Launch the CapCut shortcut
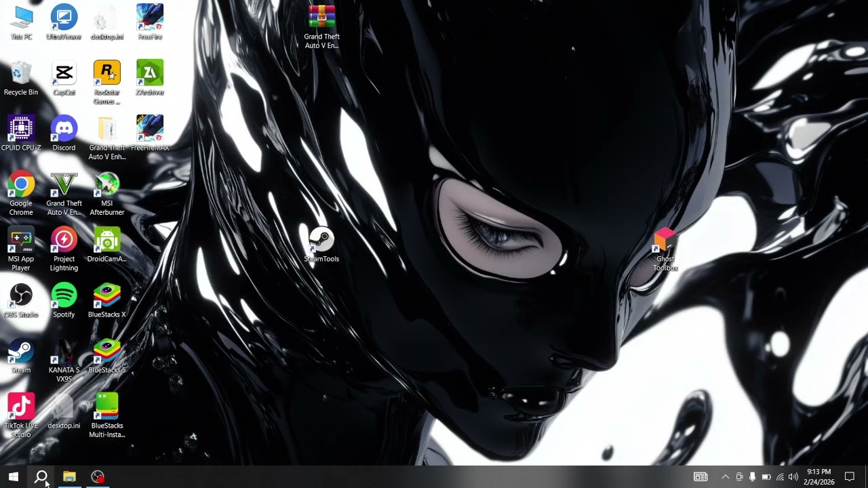This screenshot has height=488, width=868. (x=64, y=78)
